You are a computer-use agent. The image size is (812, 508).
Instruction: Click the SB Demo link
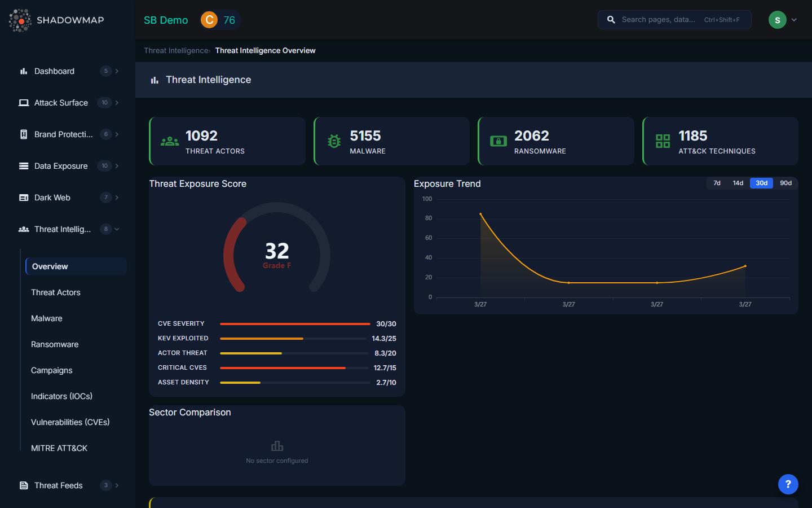[x=165, y=19]
